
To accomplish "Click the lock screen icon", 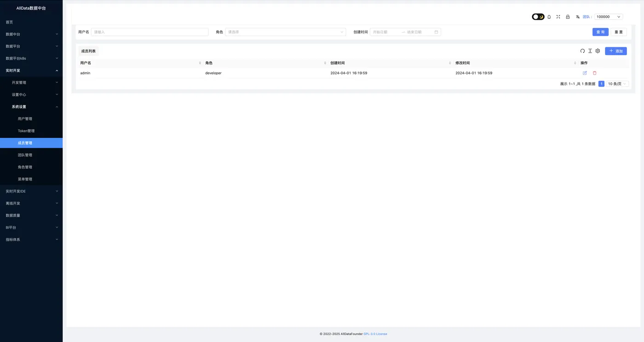I will coord(568,17).
